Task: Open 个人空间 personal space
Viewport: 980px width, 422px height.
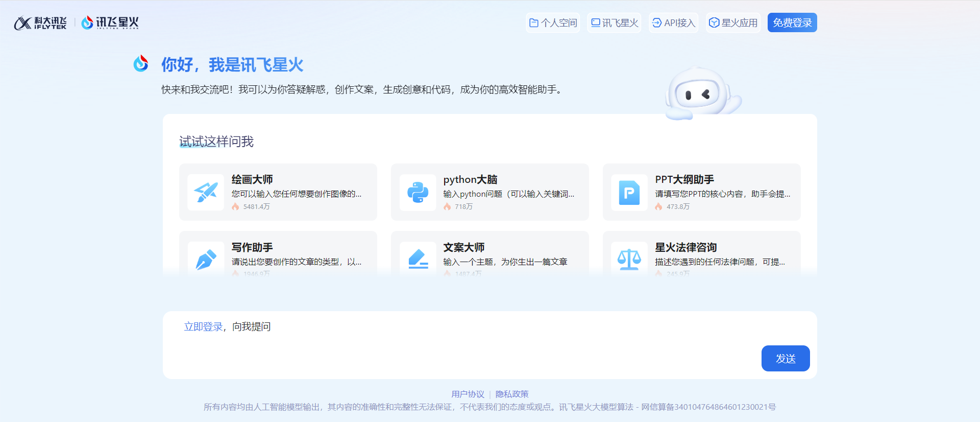Action: coord(553,22)
